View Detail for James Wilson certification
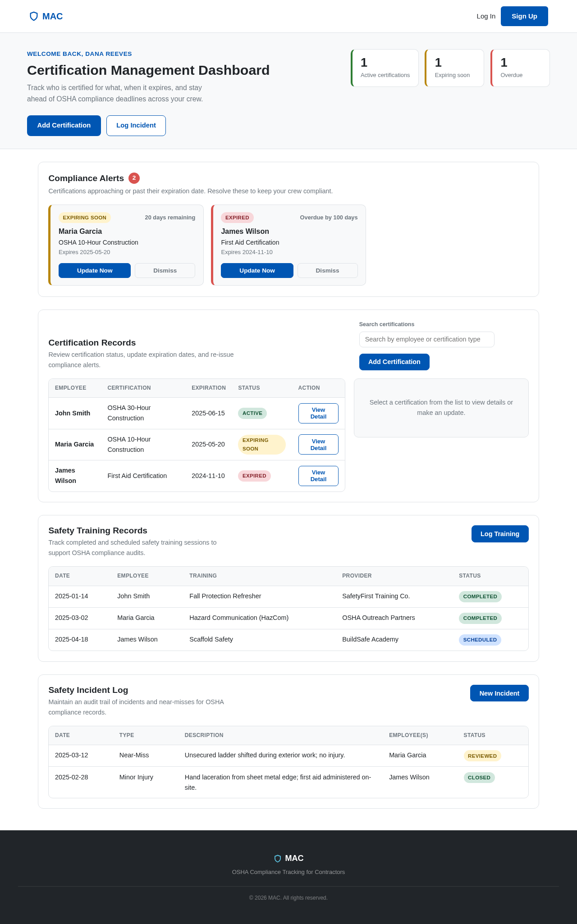Viewport: 577px width, 924px height. coord(318,476)
